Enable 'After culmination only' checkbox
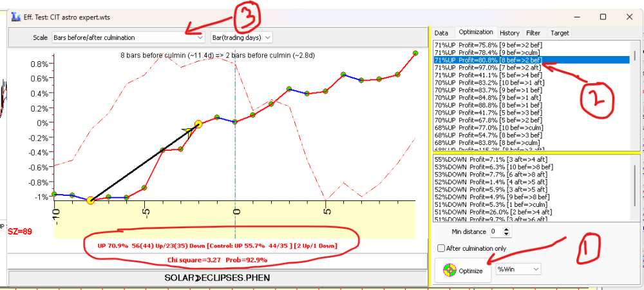 pyautogui.click(x=441, y=248)
